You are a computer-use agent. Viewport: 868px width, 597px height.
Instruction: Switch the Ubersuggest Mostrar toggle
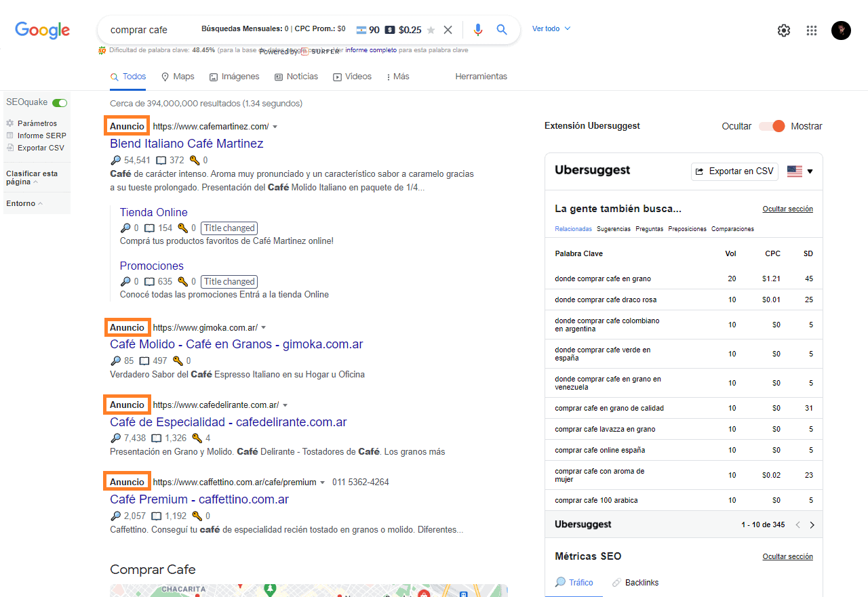click(x=772, y=126)
